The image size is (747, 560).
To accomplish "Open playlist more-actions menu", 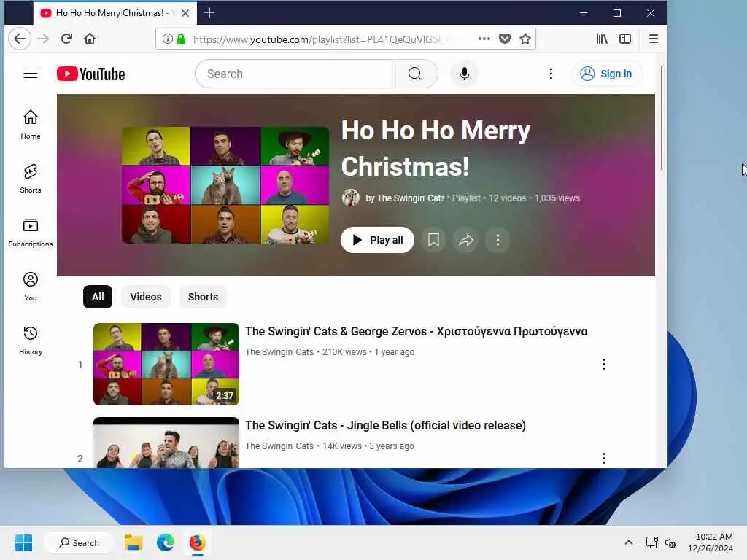I will (498, 240).
